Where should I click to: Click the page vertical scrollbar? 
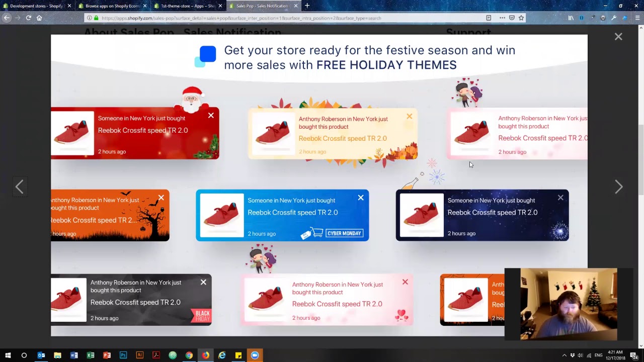click(640, 161)
